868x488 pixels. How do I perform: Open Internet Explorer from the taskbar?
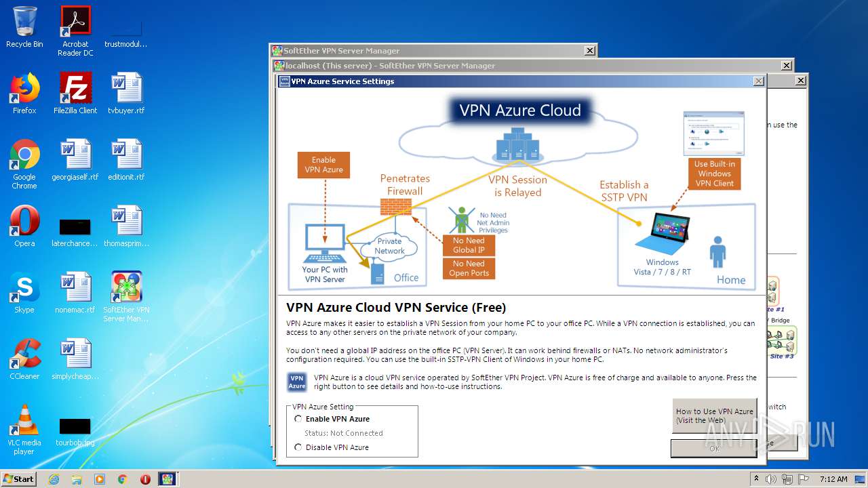pyautogui.click(x=54, y=479)
